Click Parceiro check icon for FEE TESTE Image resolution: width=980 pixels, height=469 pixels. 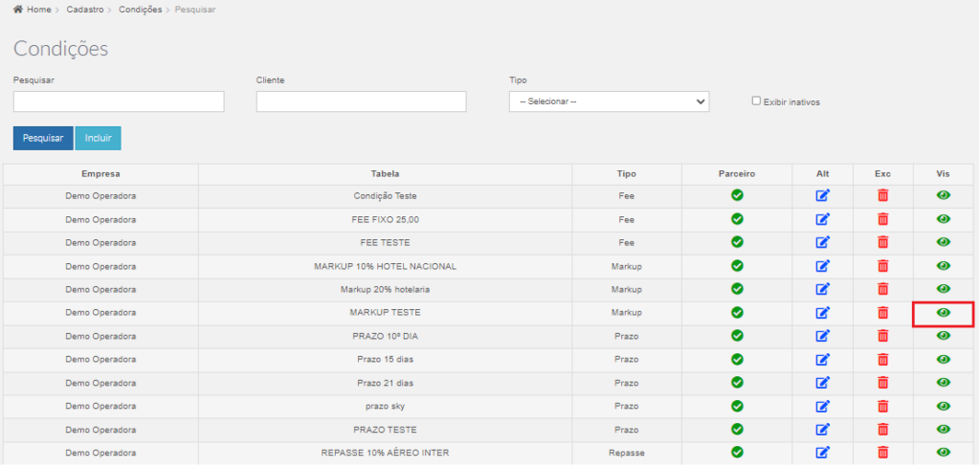coord(737,242)
